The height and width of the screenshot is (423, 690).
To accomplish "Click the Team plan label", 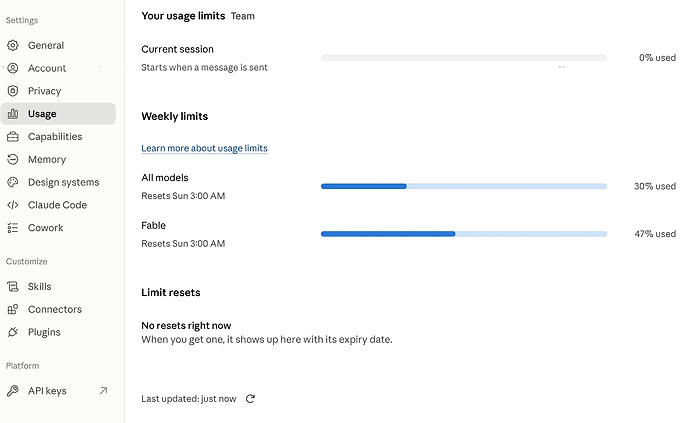I will (243, 16).
